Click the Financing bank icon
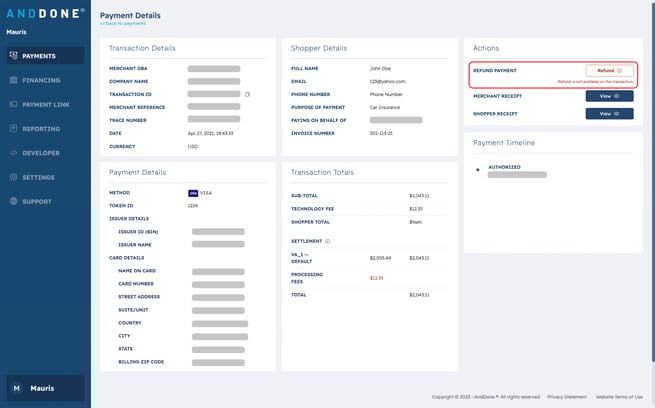The image size is (655, 408). 14,80
